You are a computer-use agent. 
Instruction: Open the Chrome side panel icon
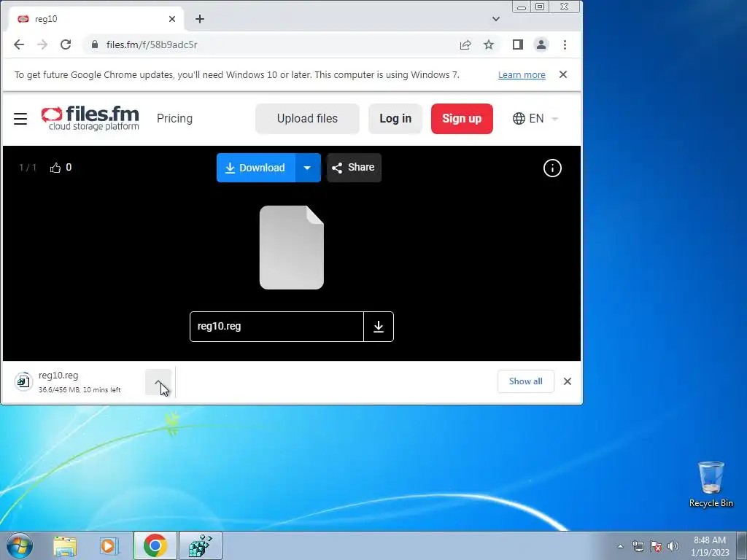click(x=518, y=44)
